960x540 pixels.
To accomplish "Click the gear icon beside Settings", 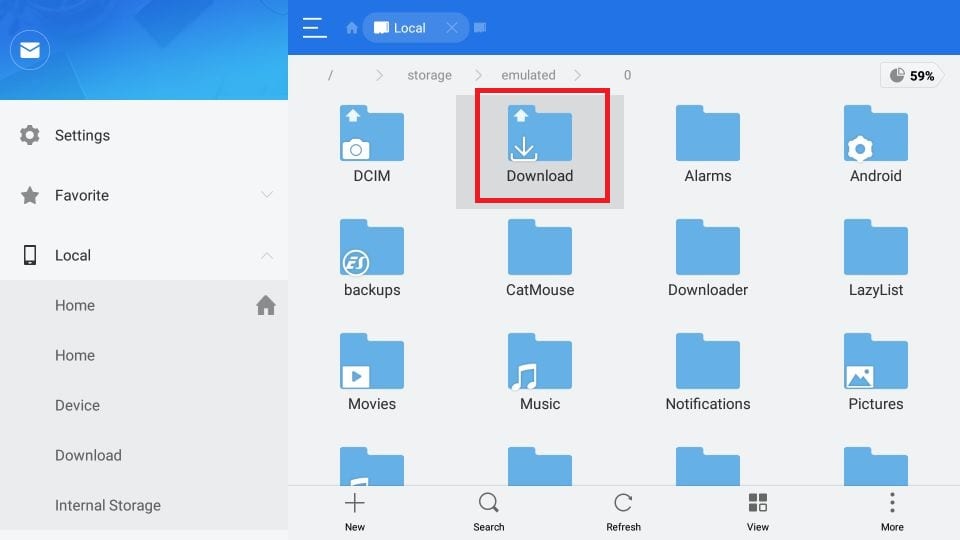I will pos(29,135).
